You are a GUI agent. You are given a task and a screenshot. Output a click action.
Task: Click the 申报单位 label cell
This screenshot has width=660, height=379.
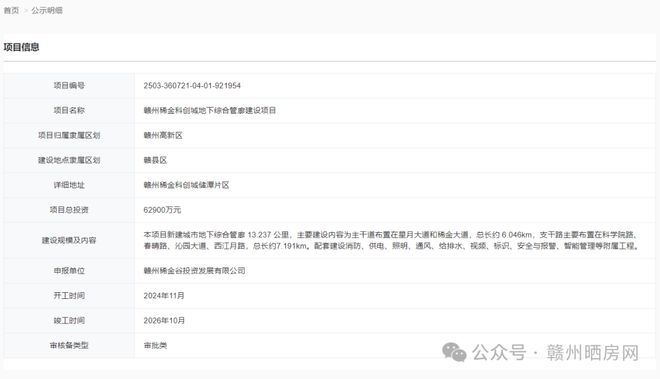click(x=69, y=271)
